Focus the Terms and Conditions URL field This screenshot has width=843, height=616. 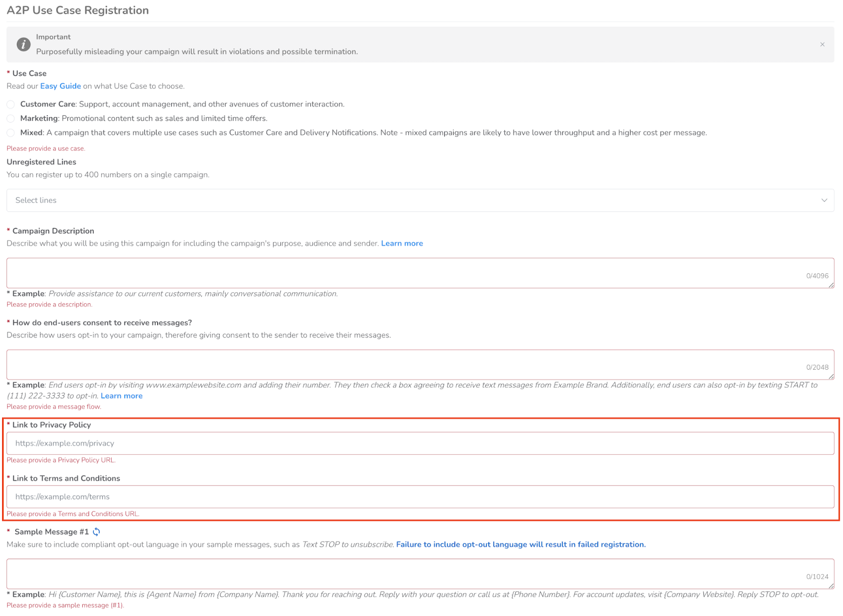(420, 497)
